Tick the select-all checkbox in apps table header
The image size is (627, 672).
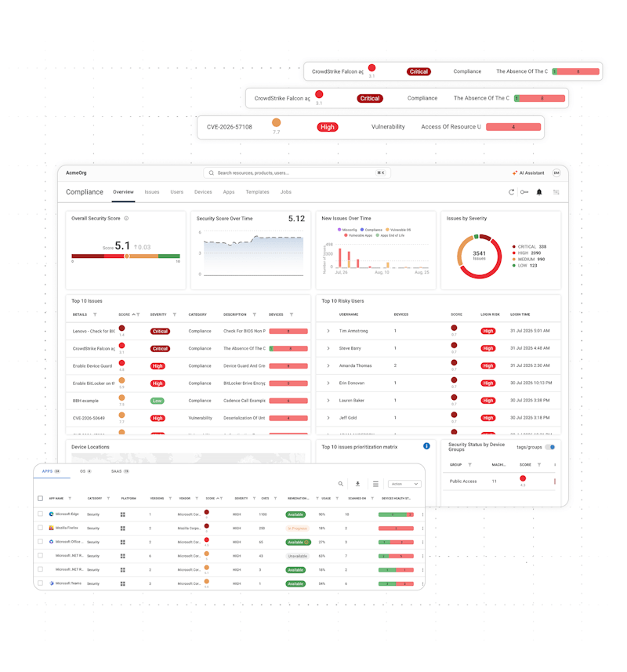coord(40,499)
